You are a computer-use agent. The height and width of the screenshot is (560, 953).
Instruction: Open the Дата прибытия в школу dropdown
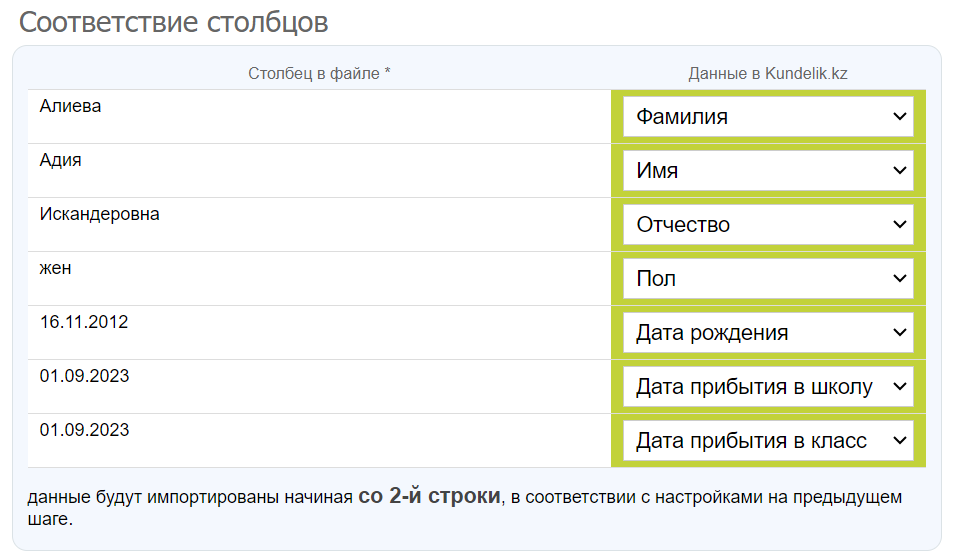[x=767, y=387]
